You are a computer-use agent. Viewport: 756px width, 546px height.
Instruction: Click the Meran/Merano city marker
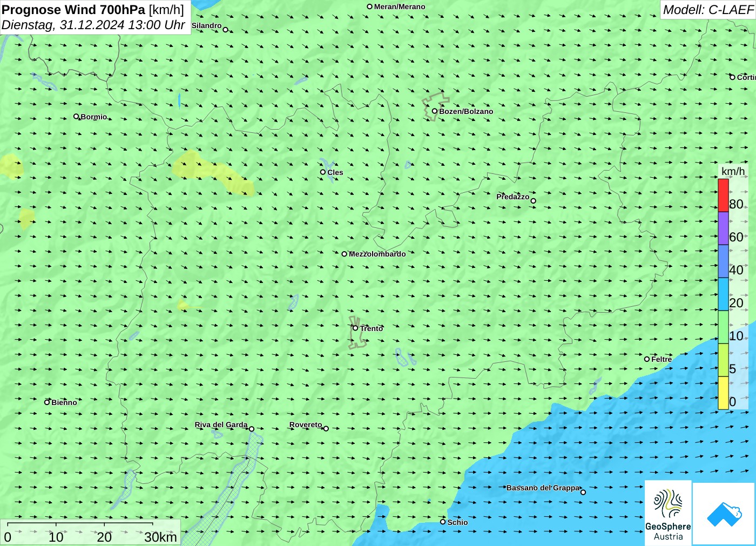click(x=369, y=6)
